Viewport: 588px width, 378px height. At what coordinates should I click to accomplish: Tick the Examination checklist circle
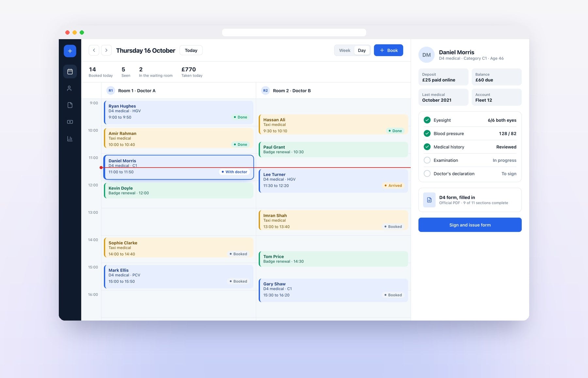click(x=427, y=160)
